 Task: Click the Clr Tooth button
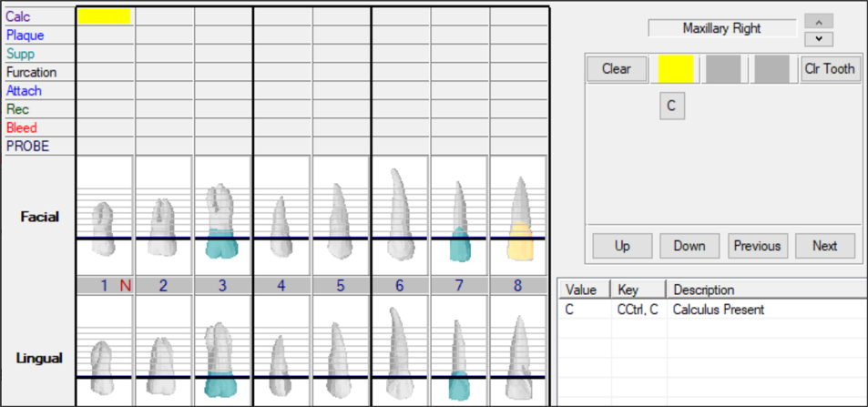pos(830,68)
